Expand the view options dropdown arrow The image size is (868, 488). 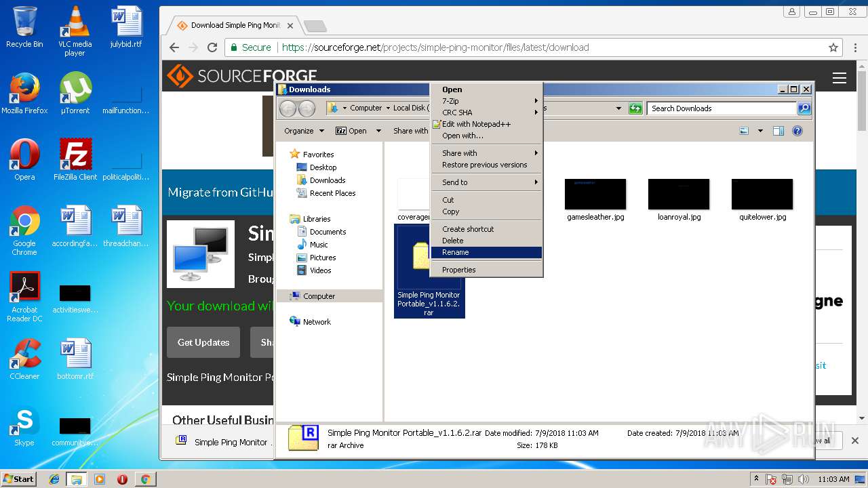[x=760, y=131]
